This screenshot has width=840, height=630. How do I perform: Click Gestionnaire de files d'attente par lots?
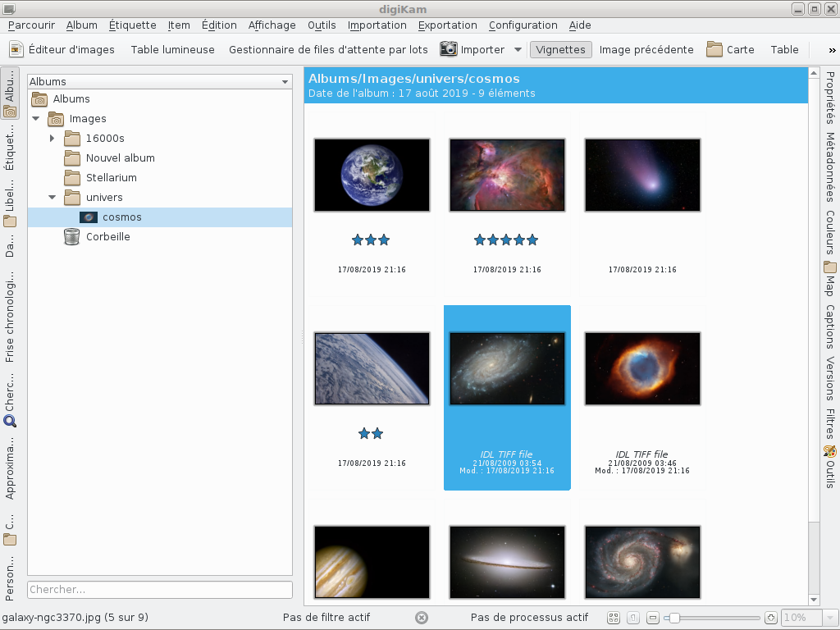328,49
